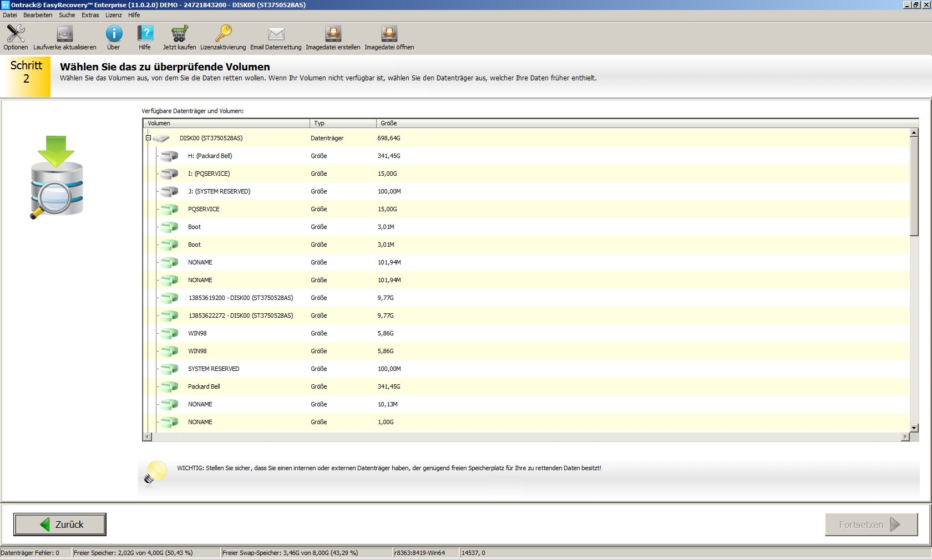Click the 698,64G size value

(x=389, y=138)
